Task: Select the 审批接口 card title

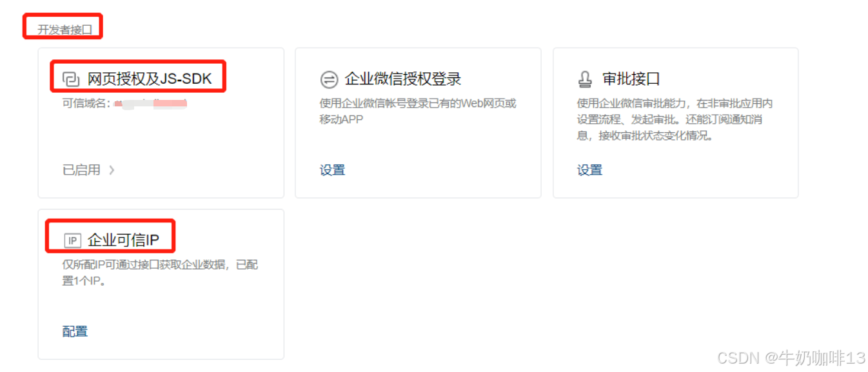Action: point(631,79)
